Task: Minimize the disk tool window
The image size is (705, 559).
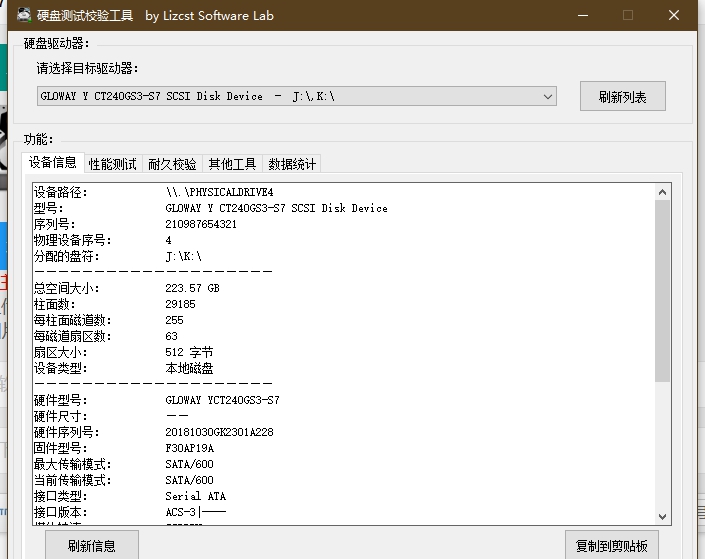Action: [583, 15]
